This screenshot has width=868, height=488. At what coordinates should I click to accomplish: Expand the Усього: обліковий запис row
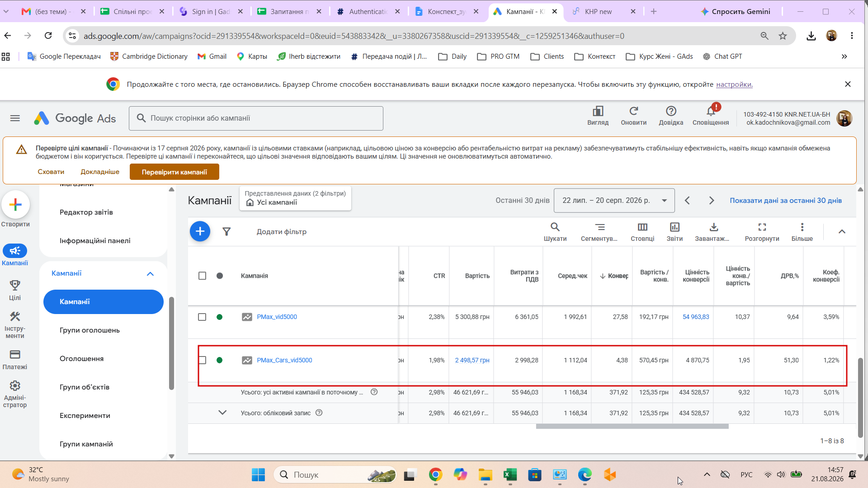point(222,413)
